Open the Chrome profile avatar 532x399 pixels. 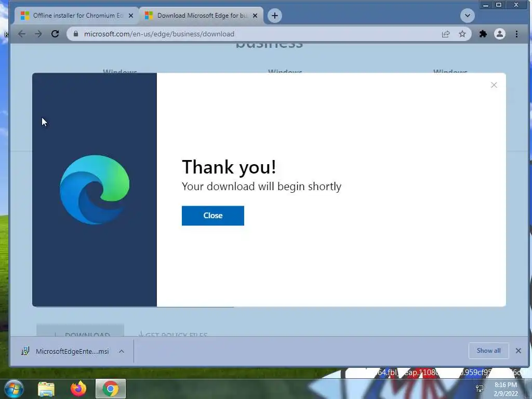(499, 34)
